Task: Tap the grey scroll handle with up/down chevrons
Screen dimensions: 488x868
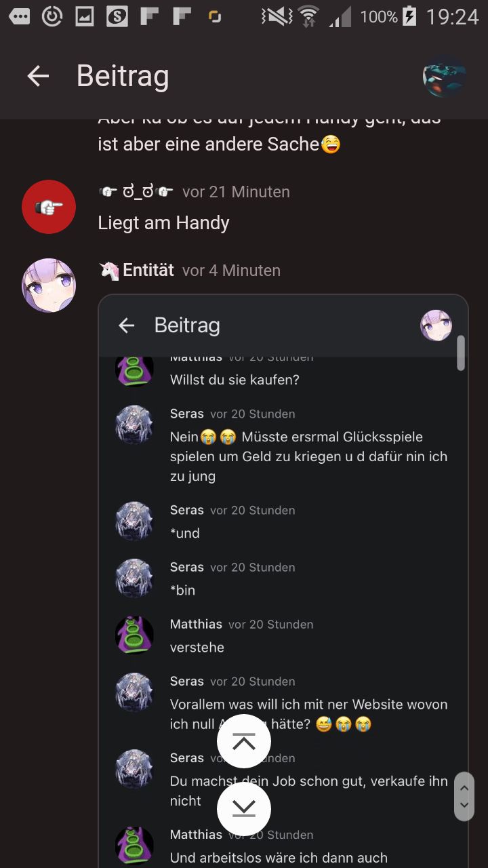Action: 464,796
